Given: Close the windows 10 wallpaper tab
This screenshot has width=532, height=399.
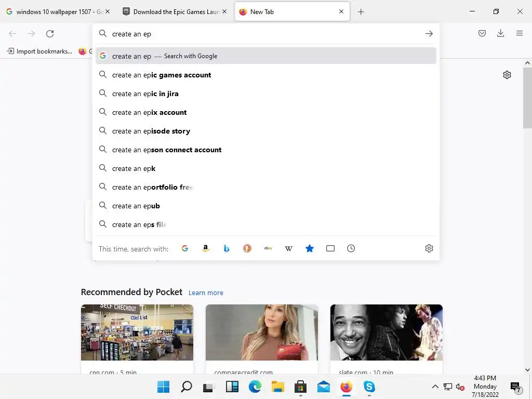Looking at the screenshot, I should pyautogui.click(x=108, y=11).
